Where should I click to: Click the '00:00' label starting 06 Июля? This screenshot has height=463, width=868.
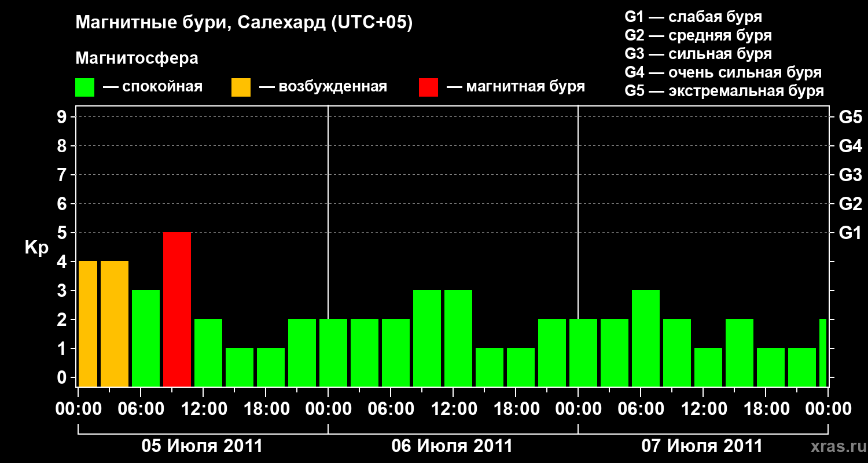click(x=328, y=409)
